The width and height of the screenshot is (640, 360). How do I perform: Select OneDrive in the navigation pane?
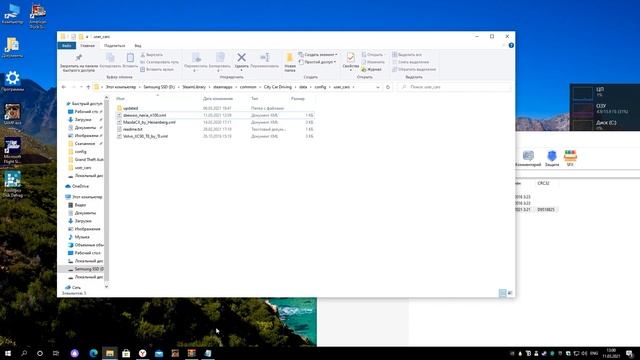click(x=80, y=186)
